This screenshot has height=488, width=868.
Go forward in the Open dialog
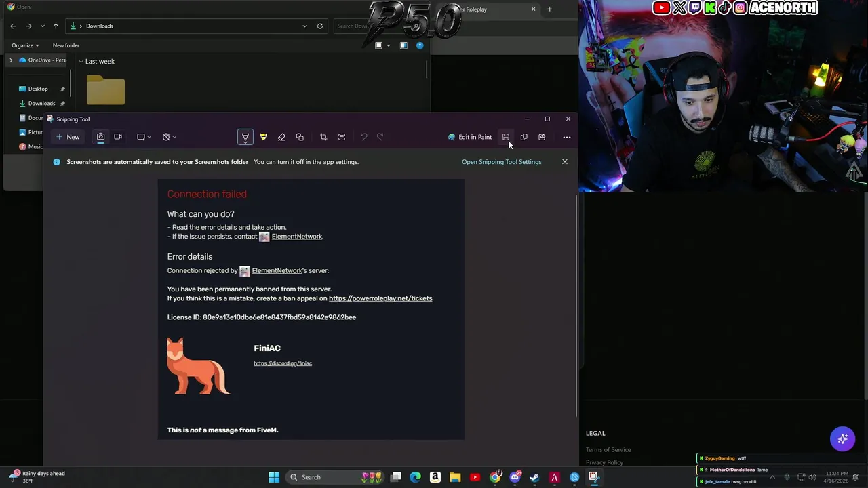[x=28, y=26]
